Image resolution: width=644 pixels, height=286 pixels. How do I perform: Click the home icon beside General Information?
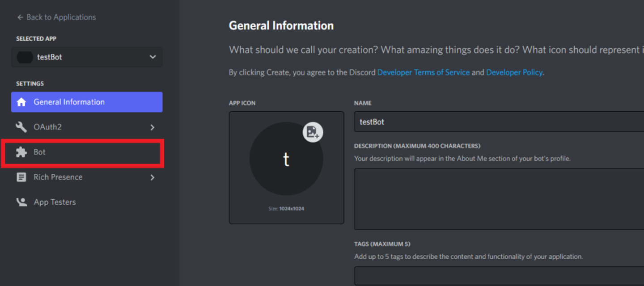21,102
